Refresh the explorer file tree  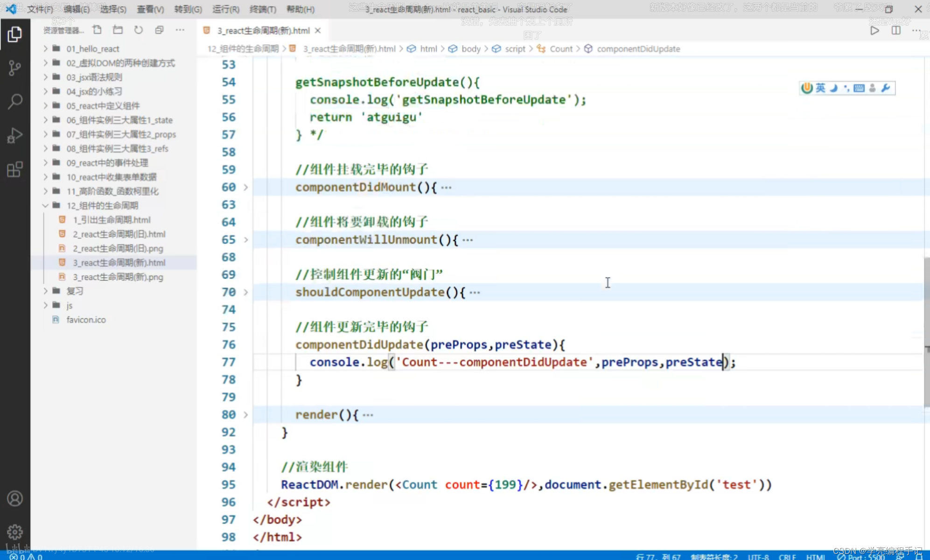pos(139,30)
